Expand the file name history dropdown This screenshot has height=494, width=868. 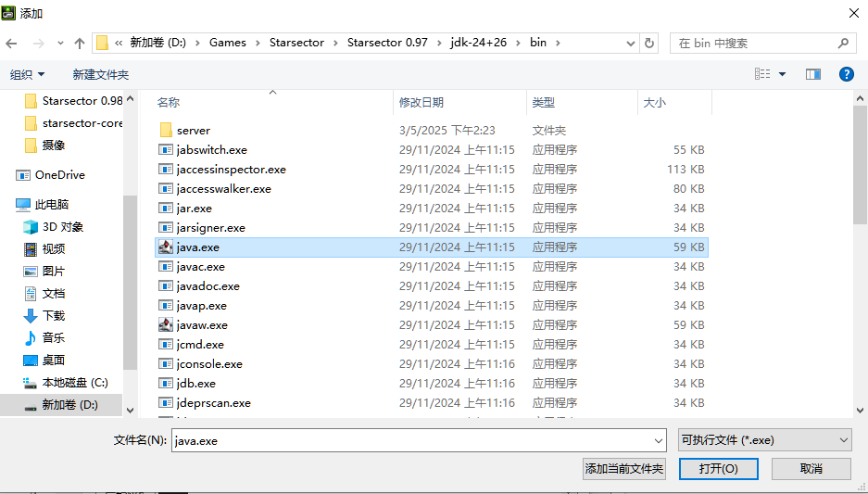pos(658,441)
